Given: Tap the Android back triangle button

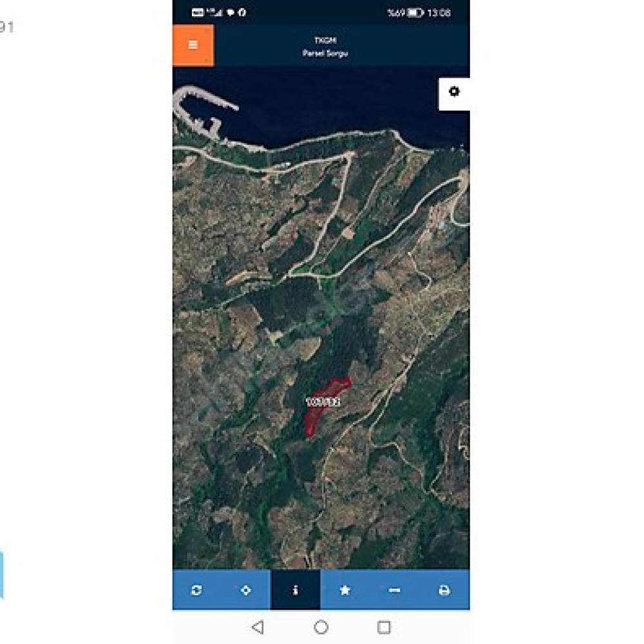Looking at the screenshot, I should click(x=258, y=627).
